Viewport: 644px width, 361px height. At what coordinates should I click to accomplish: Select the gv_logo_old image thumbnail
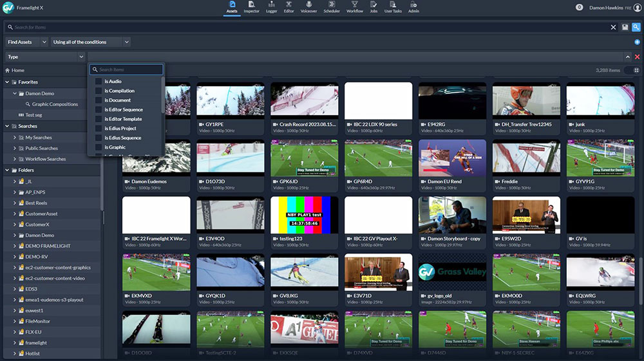coord(452,272)
